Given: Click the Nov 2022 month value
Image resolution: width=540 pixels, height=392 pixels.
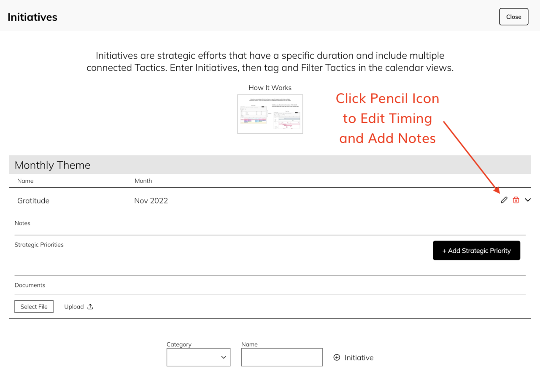Looking at the screenshot, I should coord(151,200).
